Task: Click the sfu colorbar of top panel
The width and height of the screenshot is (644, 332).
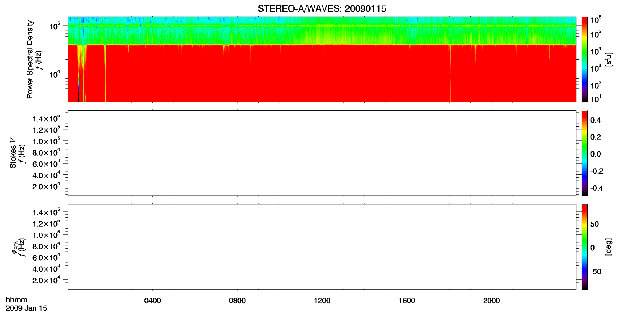Action: (584, 59)
